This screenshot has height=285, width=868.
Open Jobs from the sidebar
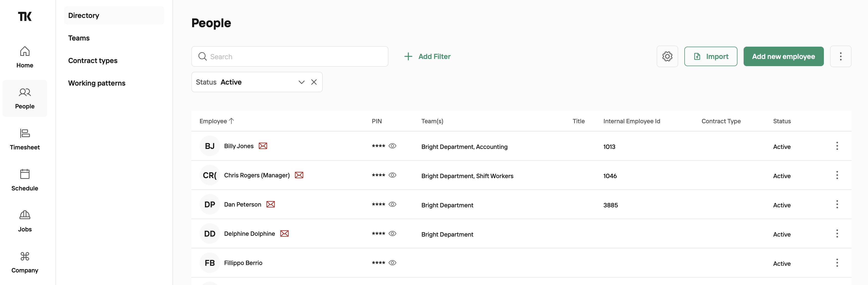point(25,221)
